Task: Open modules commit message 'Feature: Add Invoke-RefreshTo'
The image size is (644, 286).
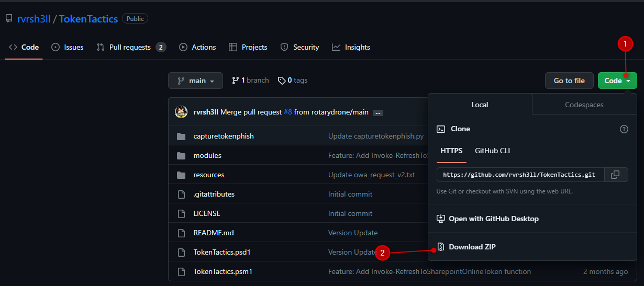Action: 378,155
